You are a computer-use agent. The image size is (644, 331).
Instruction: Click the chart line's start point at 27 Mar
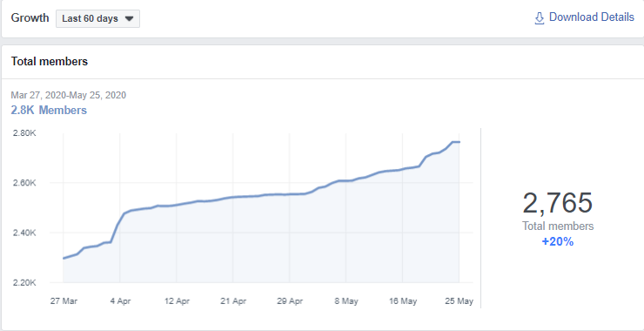64,258
